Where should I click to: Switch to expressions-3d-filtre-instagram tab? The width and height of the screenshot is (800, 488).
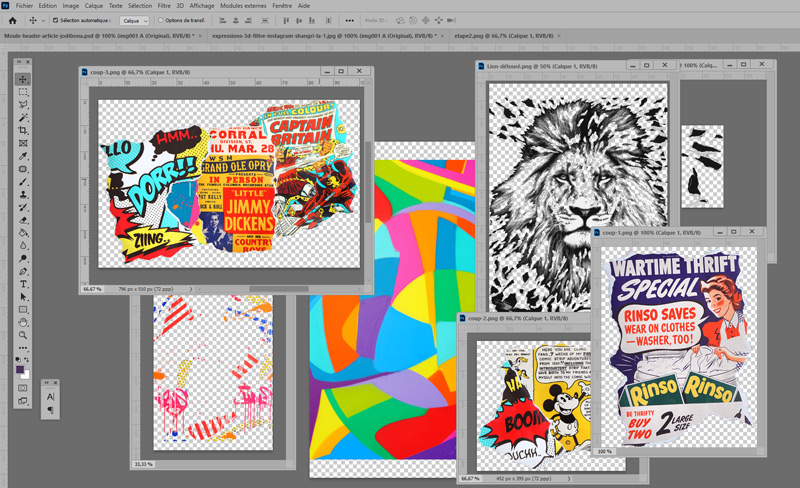[324, 36]
